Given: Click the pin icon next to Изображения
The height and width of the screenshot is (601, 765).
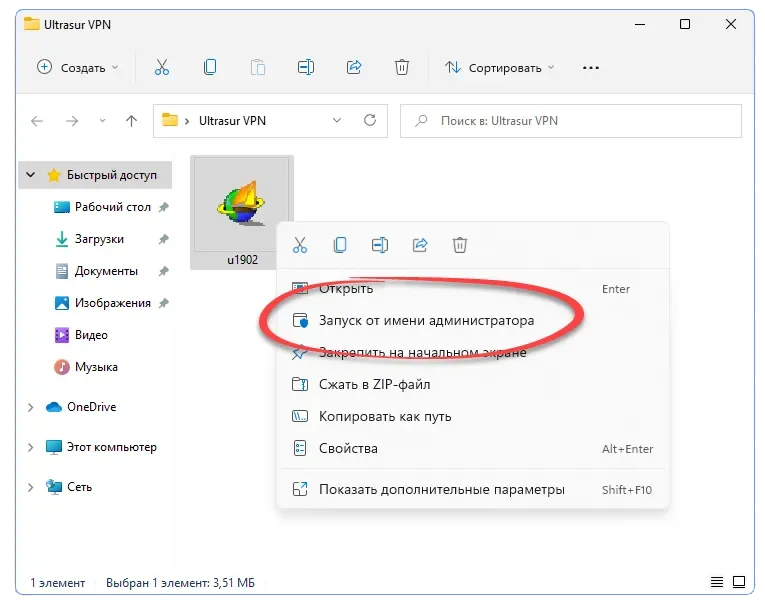Looking at the screenshot, I should pos(164,303).
